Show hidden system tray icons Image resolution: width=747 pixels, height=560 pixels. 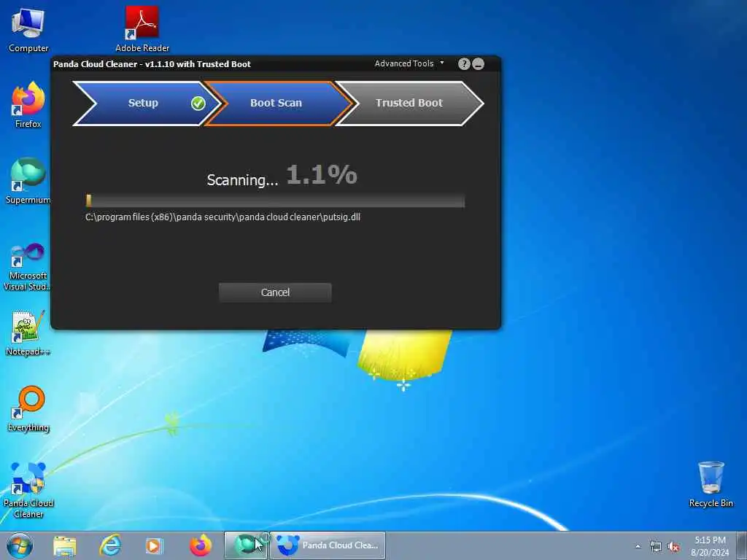tap(638, 546)
